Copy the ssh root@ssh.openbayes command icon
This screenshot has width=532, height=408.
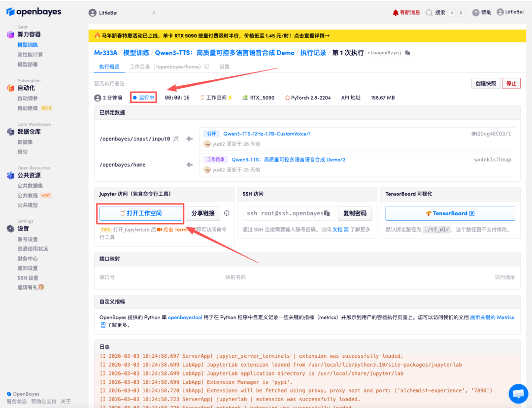coord(327,213)
